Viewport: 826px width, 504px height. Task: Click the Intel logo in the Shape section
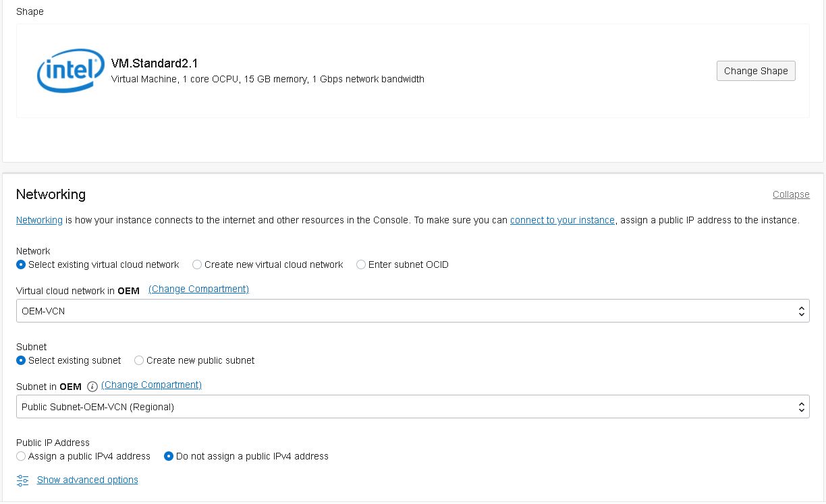(70, 70)
